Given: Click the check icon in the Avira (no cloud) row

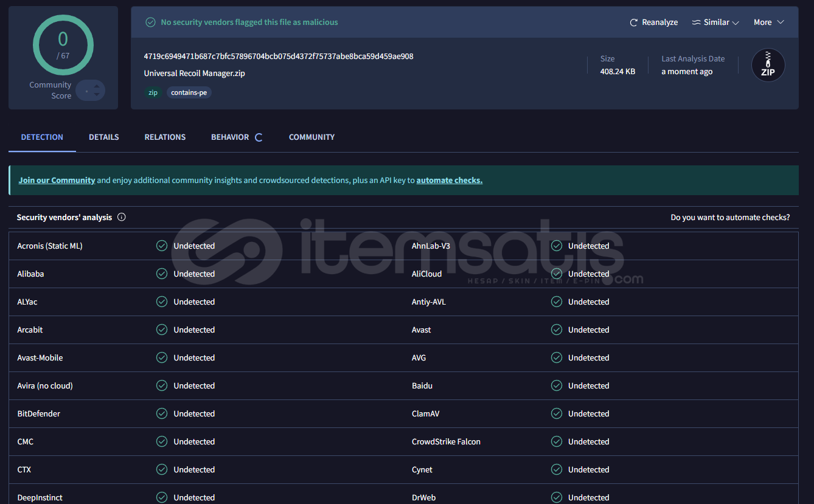Looking at the screenshot, I should click(x=162, y=385).
